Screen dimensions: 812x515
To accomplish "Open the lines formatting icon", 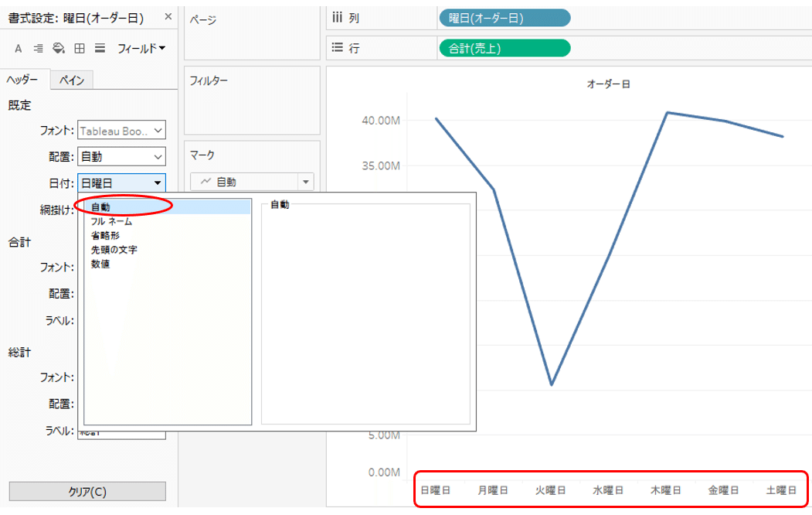I will pyautogui.click(x=100, y=49).
